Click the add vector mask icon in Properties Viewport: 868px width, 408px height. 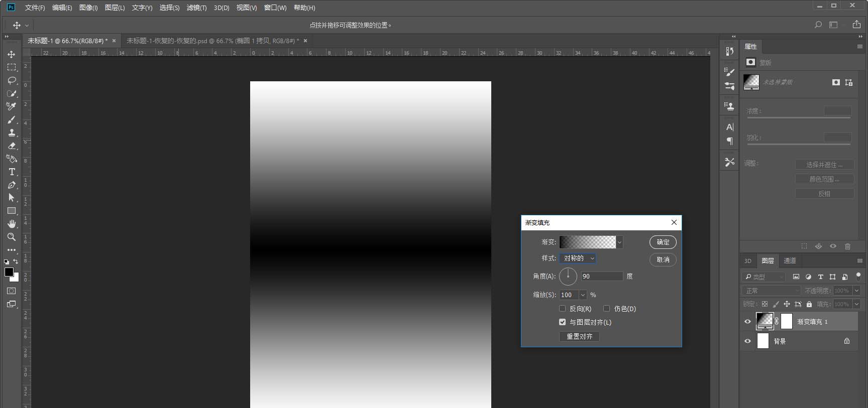849,82
